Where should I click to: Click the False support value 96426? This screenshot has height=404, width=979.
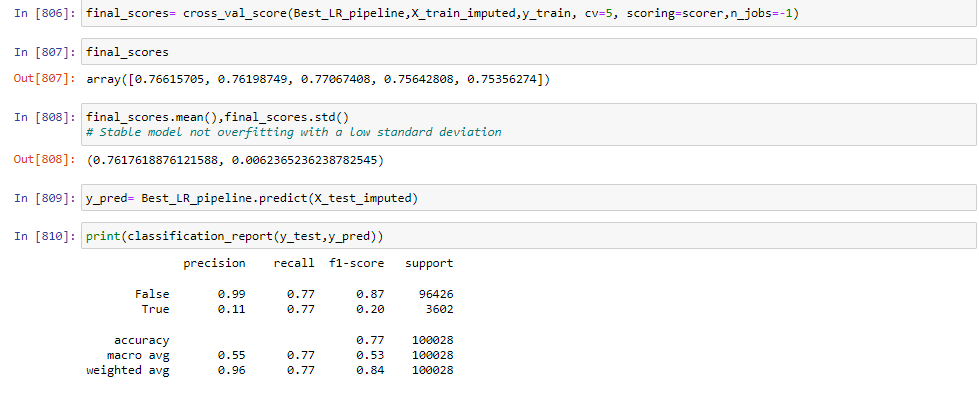click(x=436, y=294)
